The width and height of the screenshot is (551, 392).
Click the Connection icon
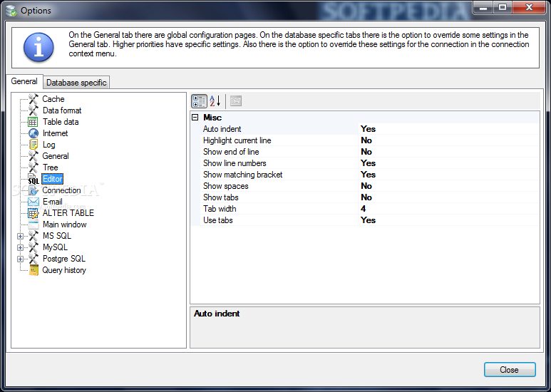coord(34,190)
